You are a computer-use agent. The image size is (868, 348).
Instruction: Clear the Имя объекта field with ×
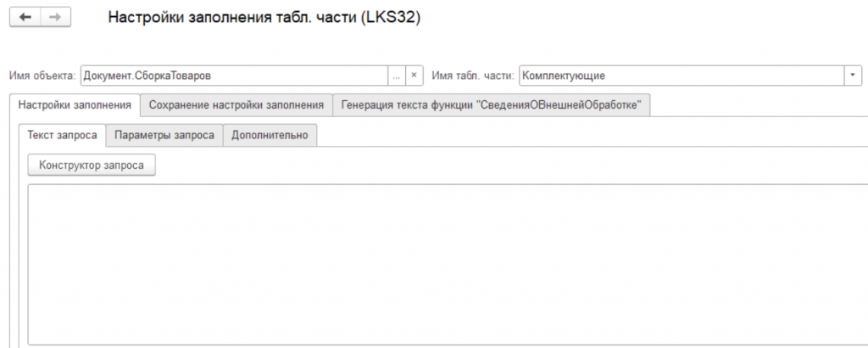[414, 76]
